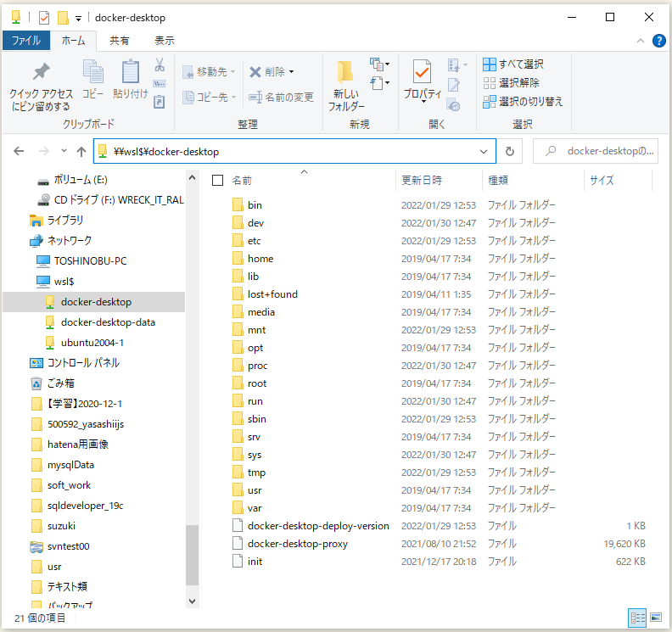Switch to details view layout icon
The width and height of the screenshot is (672, 632).
[x=637, y=618]
